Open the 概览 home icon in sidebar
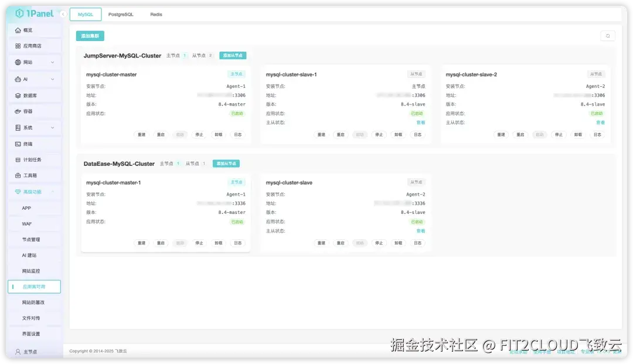 click(x=18, y=30)
